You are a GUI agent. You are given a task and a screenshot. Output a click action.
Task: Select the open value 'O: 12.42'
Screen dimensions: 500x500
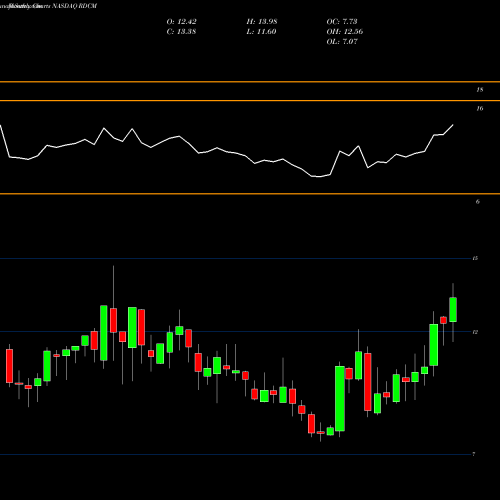pos(182,22)
